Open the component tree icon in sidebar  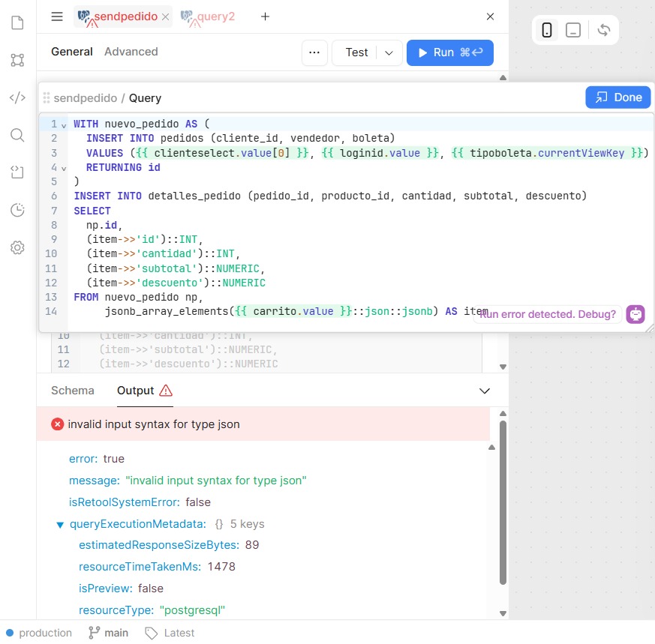[17, 60]
